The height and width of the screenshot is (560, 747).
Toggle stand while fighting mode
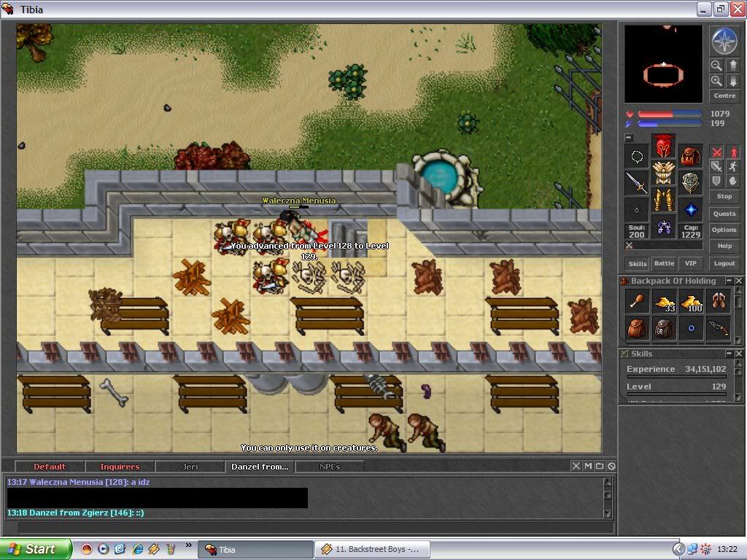[x=732, y=152]
